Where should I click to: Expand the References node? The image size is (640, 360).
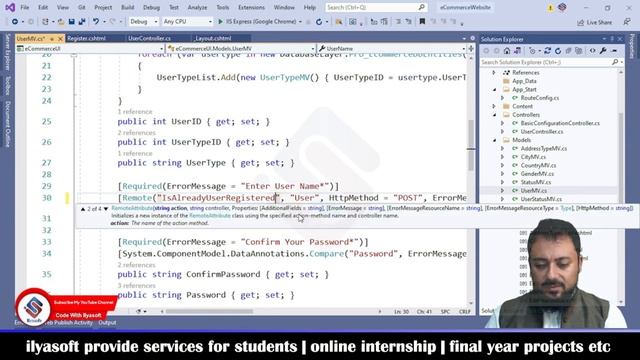494,73
